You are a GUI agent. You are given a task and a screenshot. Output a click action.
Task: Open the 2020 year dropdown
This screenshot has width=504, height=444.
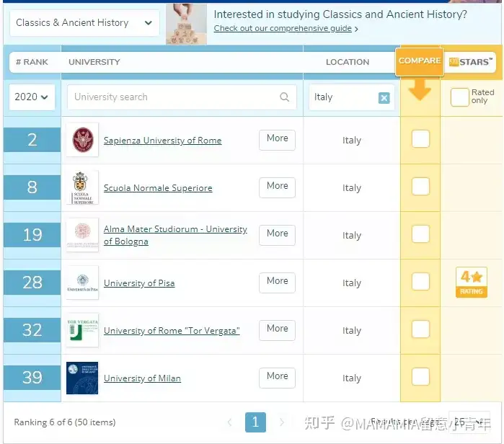[x=32, y=97]
